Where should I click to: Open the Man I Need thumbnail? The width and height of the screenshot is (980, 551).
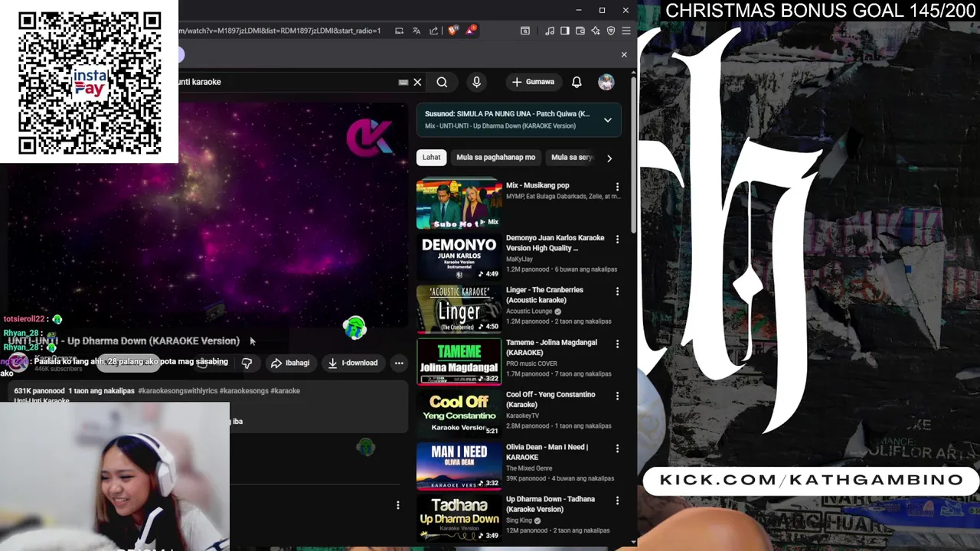[x=459, y=465]
